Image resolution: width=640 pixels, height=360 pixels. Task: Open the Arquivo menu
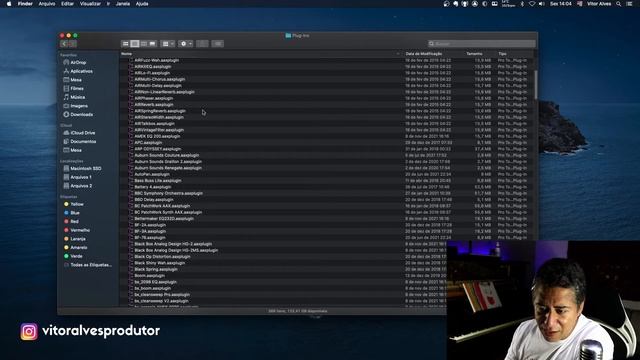pos(47,4)
